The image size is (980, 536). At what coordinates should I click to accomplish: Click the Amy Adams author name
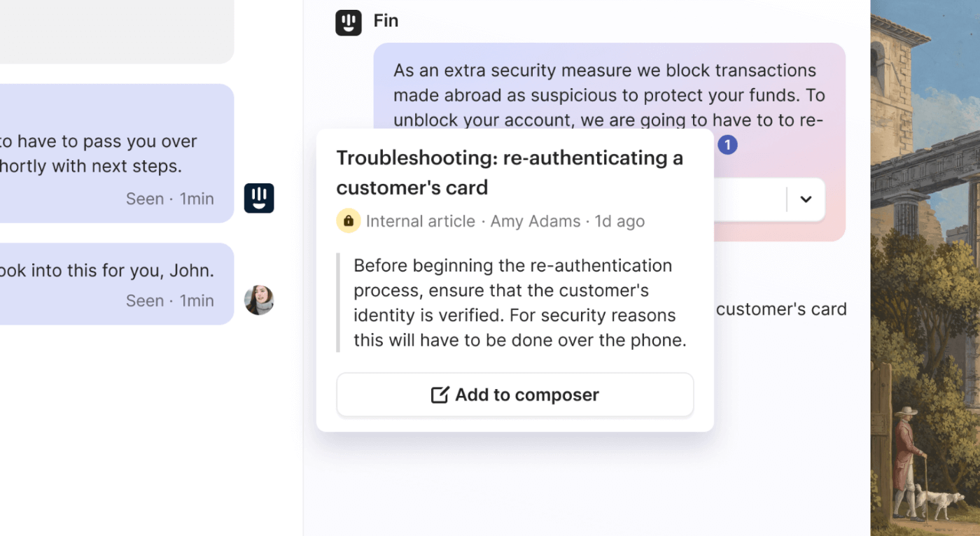click(535, 221)
